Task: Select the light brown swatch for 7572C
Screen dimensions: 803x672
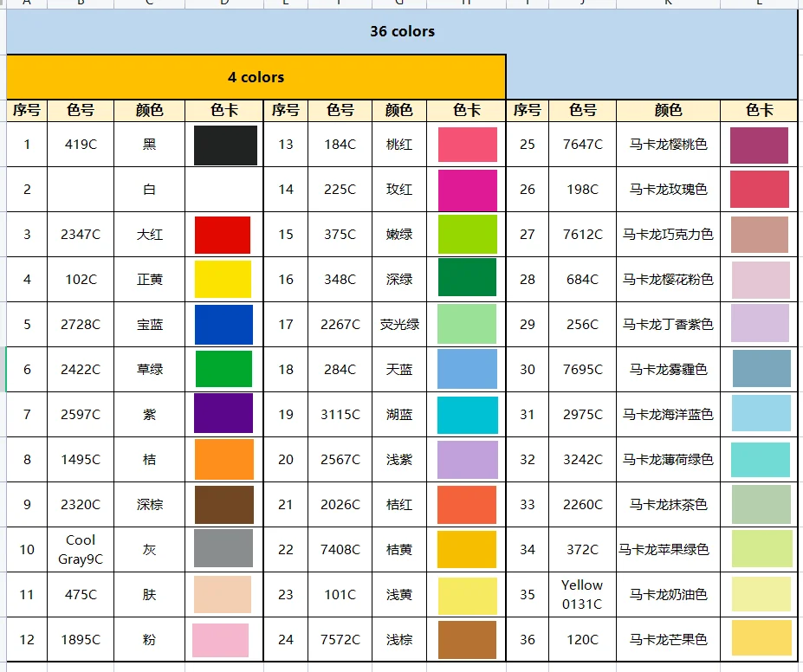Action: [x=468, y=640]
